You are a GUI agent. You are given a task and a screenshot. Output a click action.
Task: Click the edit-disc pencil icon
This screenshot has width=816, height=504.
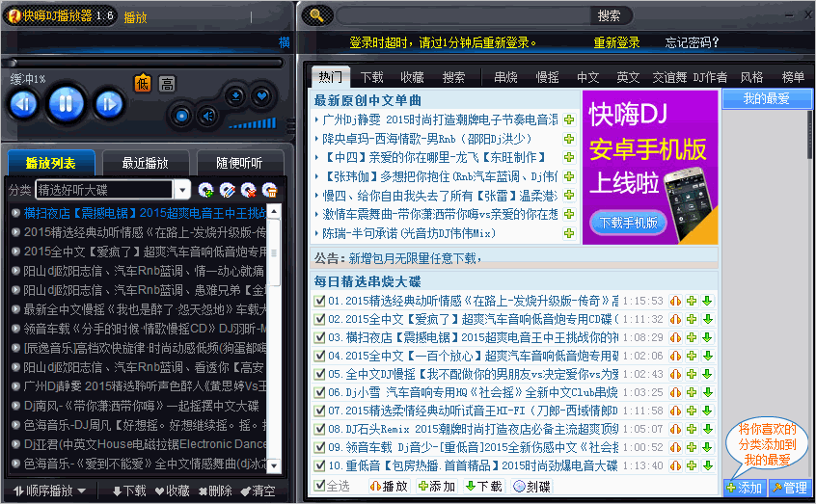coord(227,191)
